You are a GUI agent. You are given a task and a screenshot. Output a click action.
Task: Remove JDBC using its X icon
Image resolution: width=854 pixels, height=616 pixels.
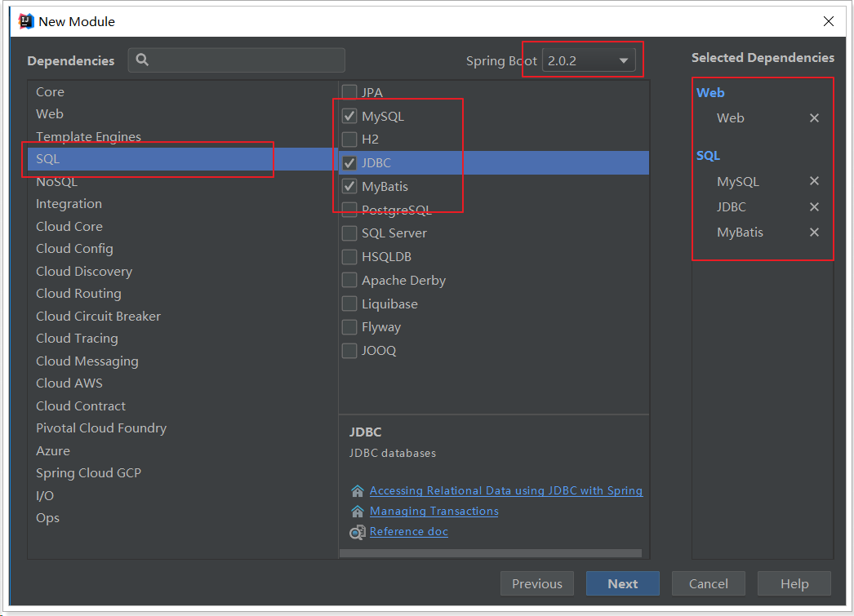(x=814, y=207)
